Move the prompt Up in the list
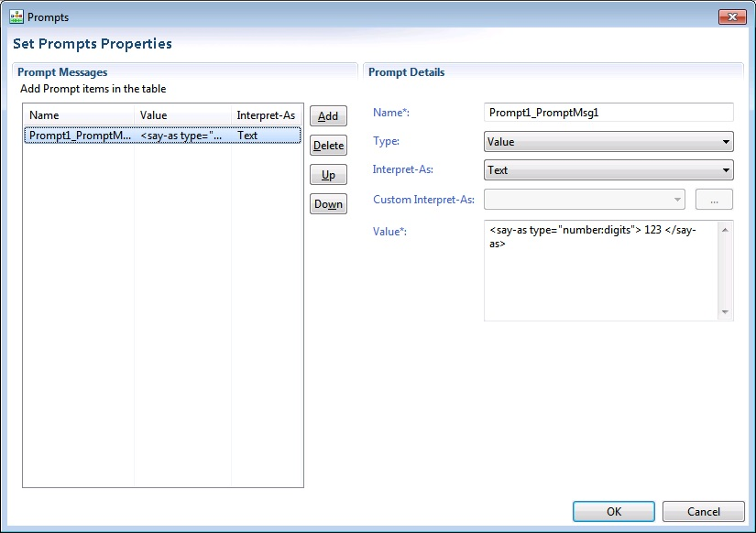Viewport: 756px width, 533px height. (x=328, y=175)
